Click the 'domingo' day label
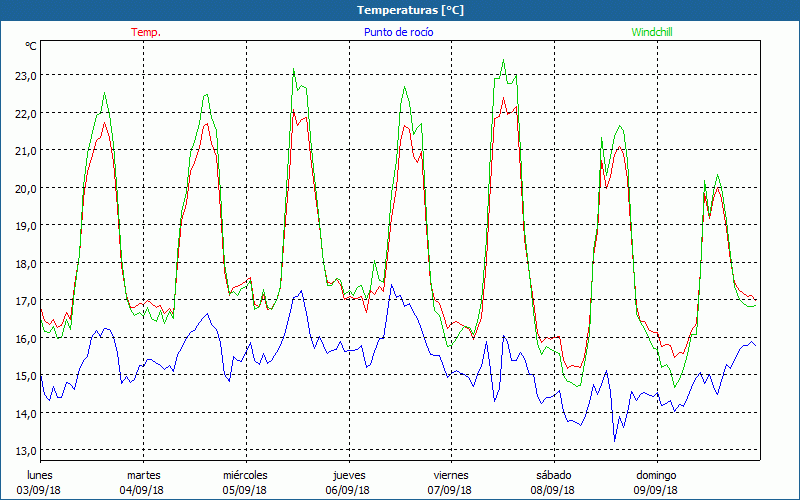 tap(656, 475)
